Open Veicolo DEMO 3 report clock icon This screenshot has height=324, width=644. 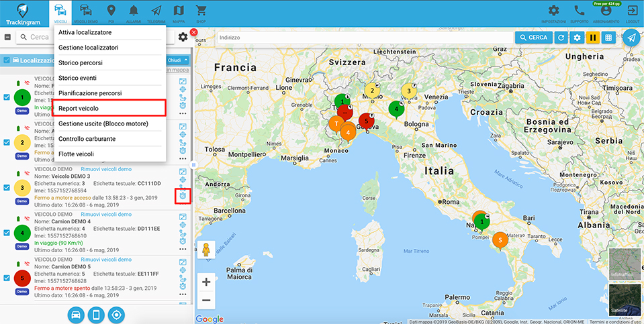tap(183, 196)
